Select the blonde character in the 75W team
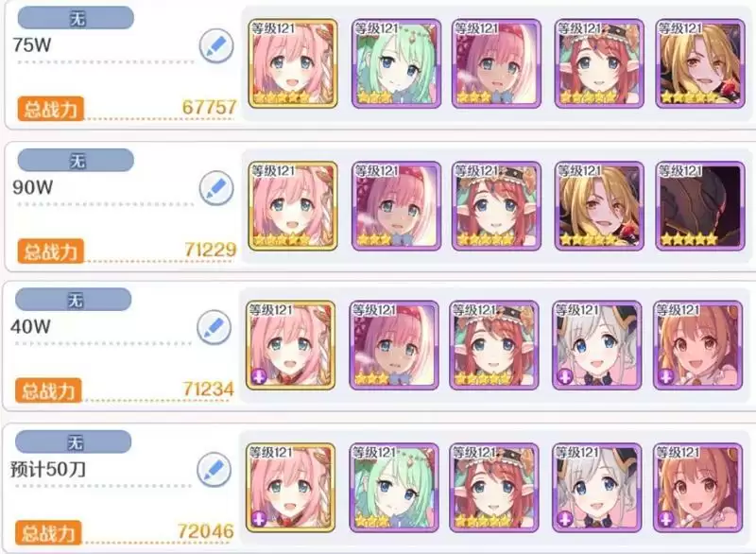Image resolution: width=756 pixels, height=554 pixels. 700,63
